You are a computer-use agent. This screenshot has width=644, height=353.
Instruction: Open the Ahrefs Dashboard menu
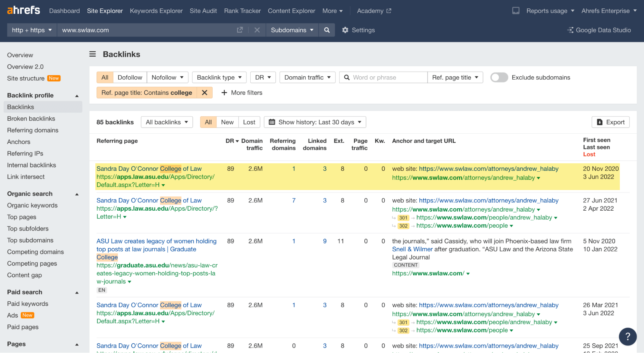pyautogui.click(x=64, y=10)
